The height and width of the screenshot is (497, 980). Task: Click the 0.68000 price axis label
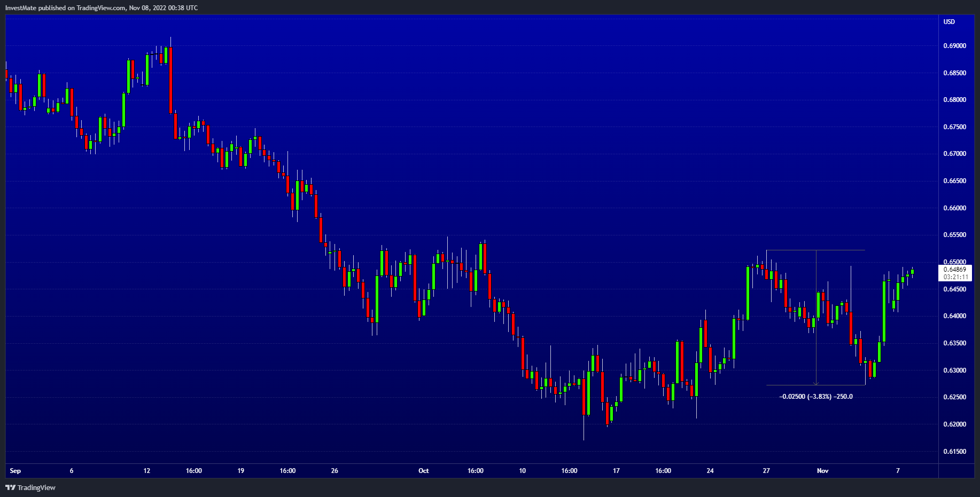[955, 100]
